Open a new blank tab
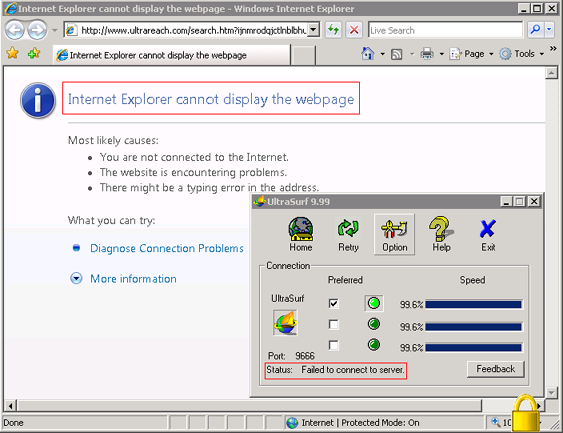Screen dimensions: 563x433 tap(303, 55)
